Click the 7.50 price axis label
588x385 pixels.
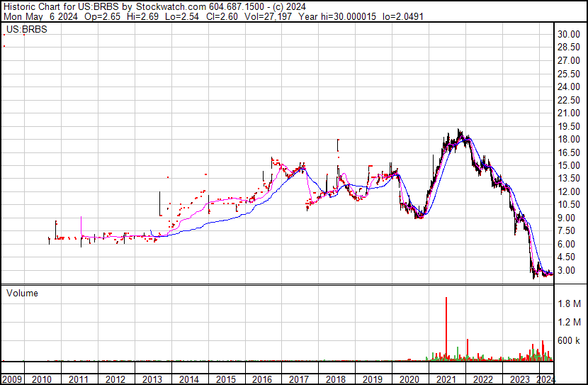pyautogui.click(x=566, y=230)
